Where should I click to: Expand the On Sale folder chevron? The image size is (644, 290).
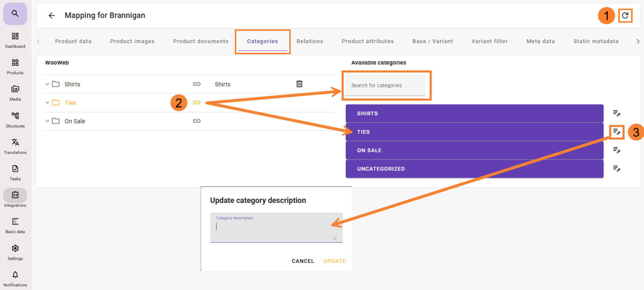pos(47,121)
